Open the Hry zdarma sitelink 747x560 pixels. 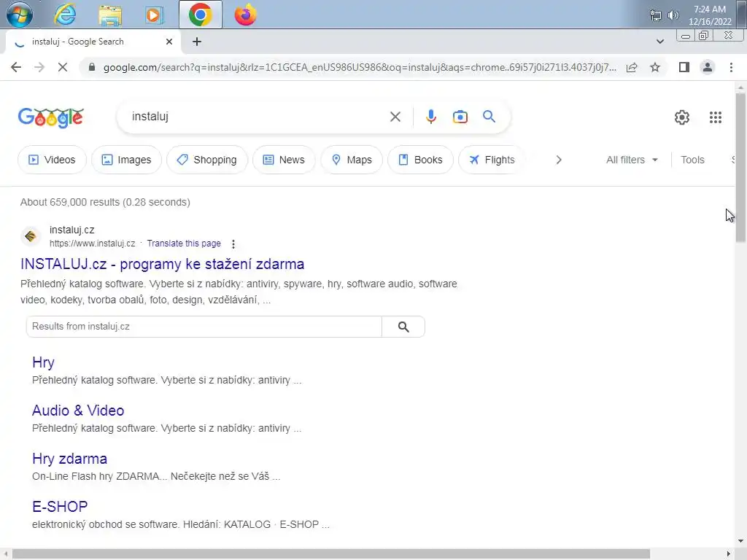[x=69, y=459]
